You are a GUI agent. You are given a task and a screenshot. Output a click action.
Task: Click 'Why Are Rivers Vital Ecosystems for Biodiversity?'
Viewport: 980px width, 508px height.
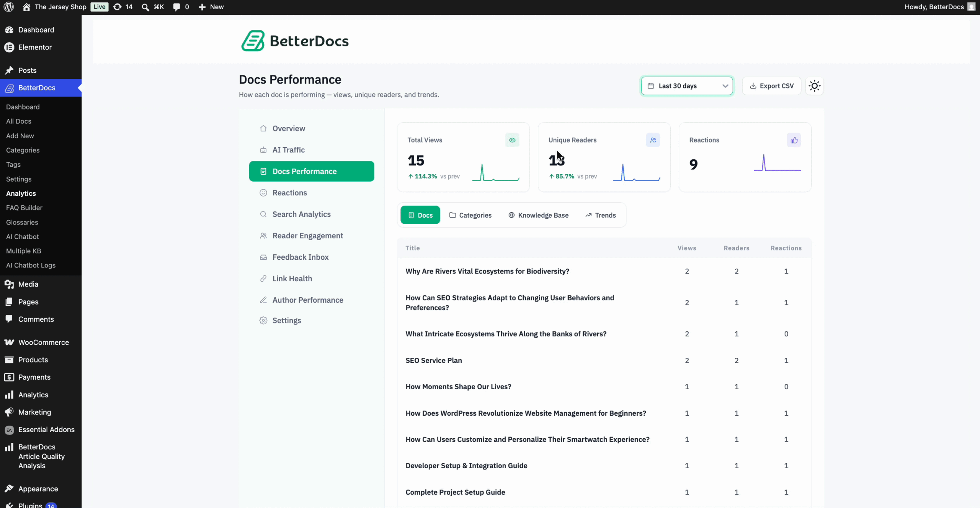tap(487, 271)
